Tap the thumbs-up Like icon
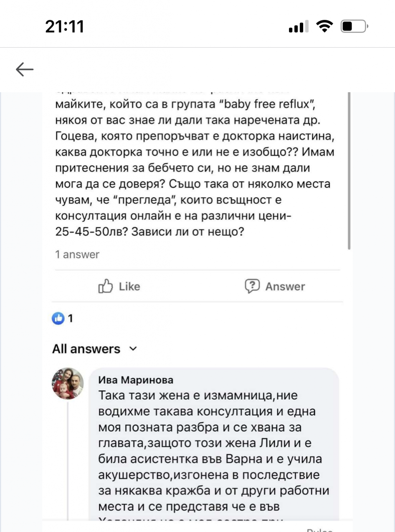The width and height of the screenshot is (395, 532). pyautogui.click(x=106, y=286)
